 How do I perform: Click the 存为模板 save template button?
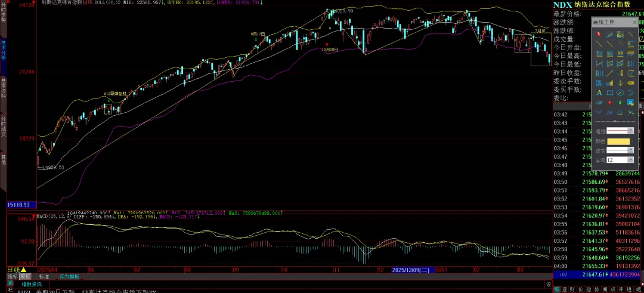(69, 277)
